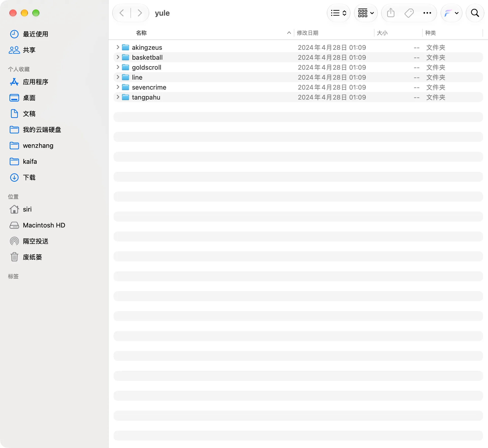Expand the tangpahu folder
Image resolution: width=488 pixels, height=448 pixels.
coord(118,97)
